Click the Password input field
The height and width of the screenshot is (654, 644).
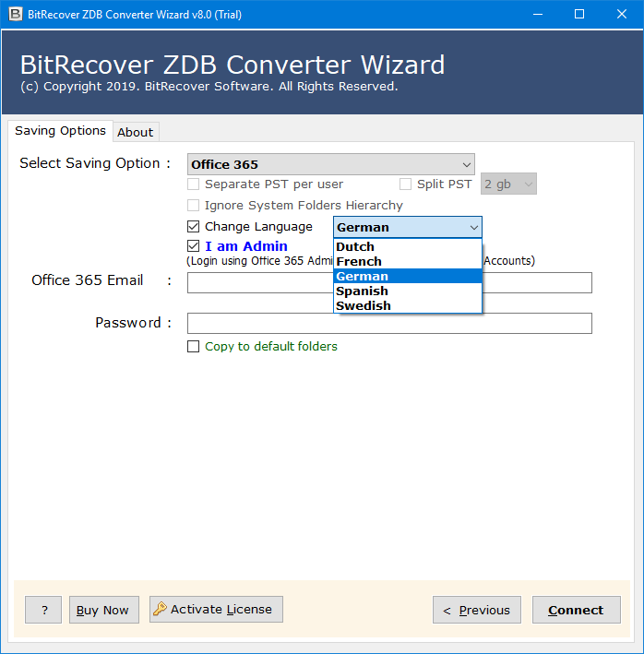tap(388, 323)
